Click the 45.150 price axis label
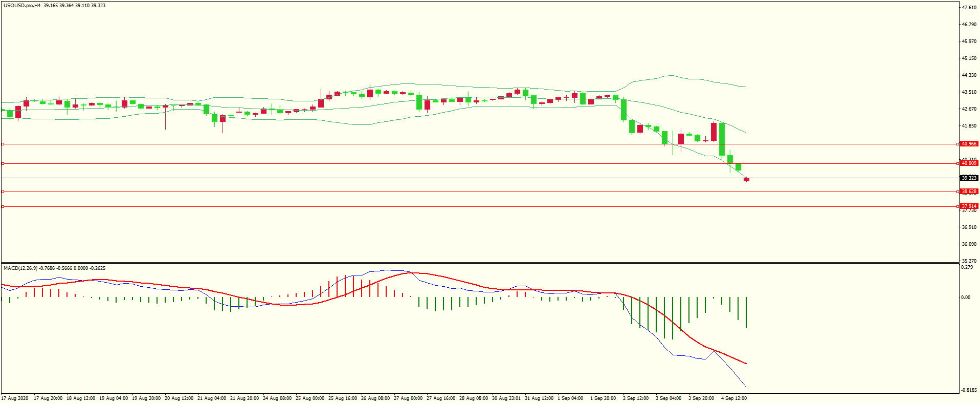This screenshot has height=404, width=980. click(969, 58)
